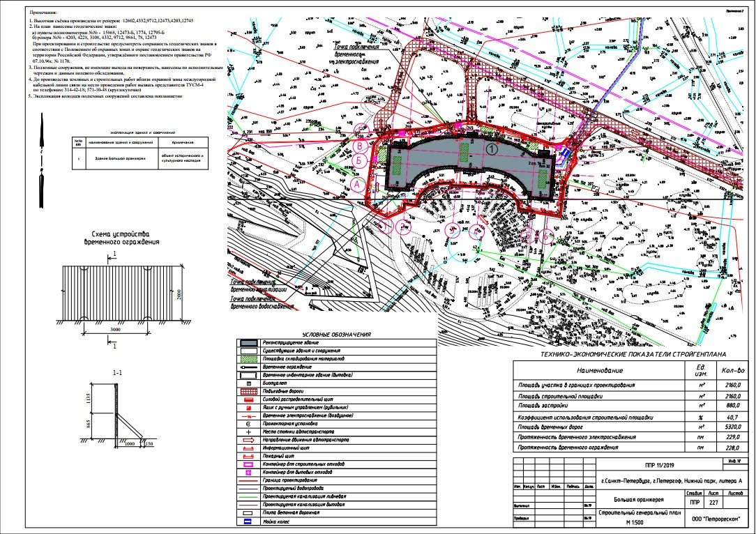756x534 pixels.
Task: Click the scale 'М 1:500' text
Action: pos(635,522)
